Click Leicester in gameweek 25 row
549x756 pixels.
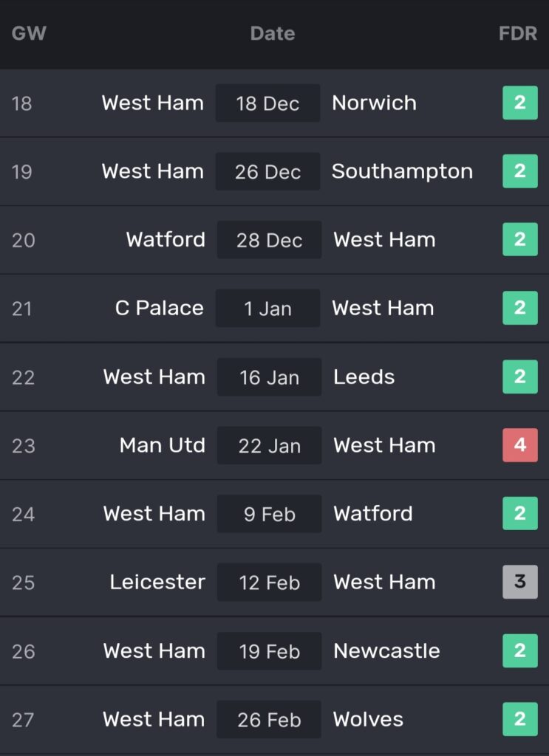[157, 582]
